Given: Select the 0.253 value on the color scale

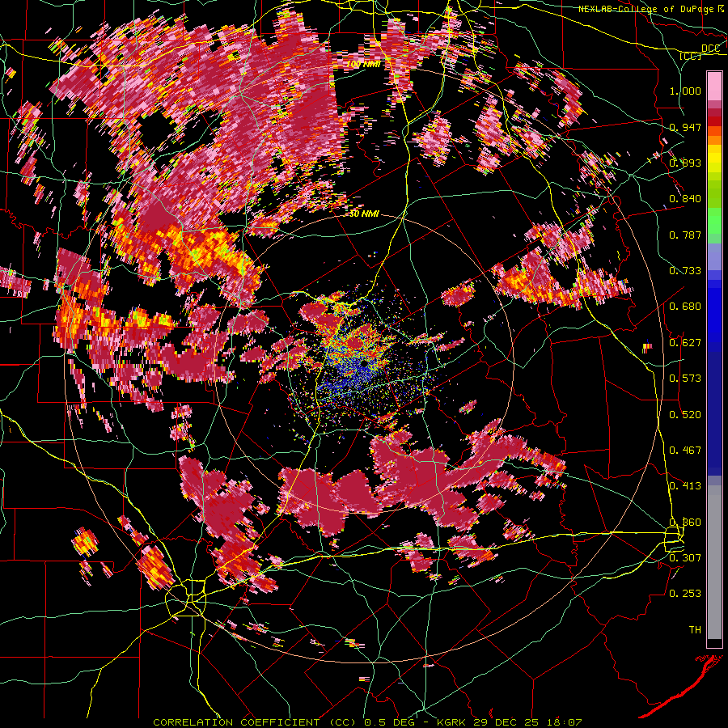Looking at the screenshot, I should [x=685, y=594].
